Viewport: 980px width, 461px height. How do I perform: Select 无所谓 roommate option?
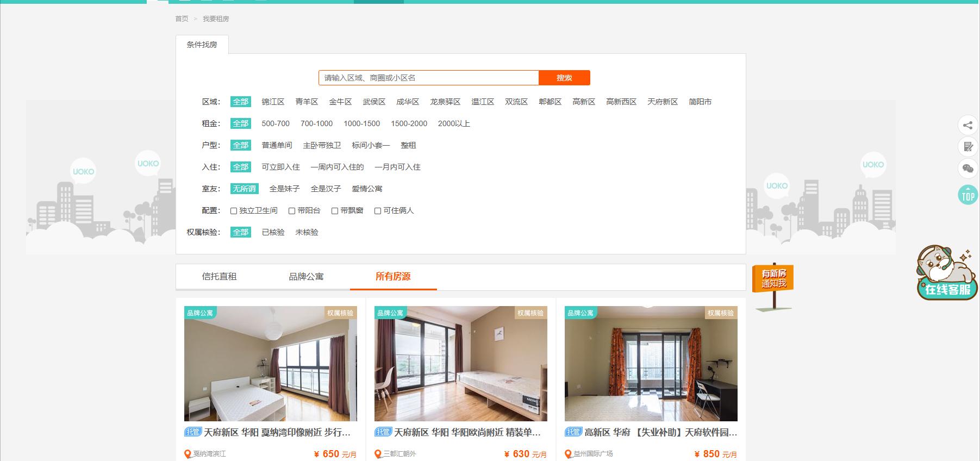(x=245, y=189)
